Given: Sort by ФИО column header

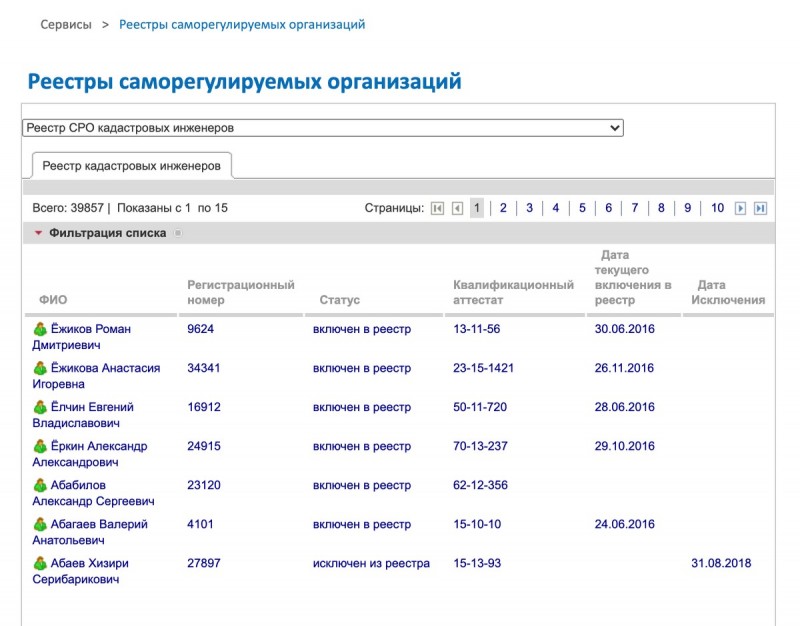Looking at the screenshot, I should pos(53,300).
